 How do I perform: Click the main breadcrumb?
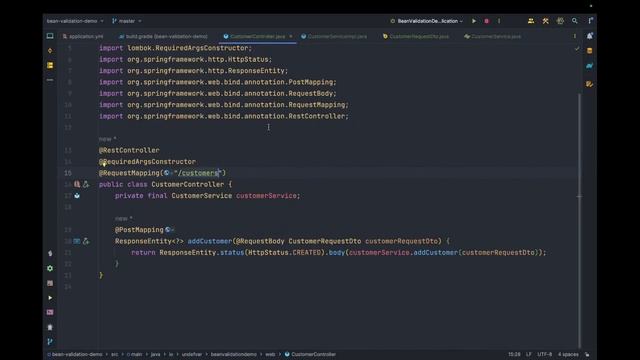pyautogui.click(x=134, y=354)
